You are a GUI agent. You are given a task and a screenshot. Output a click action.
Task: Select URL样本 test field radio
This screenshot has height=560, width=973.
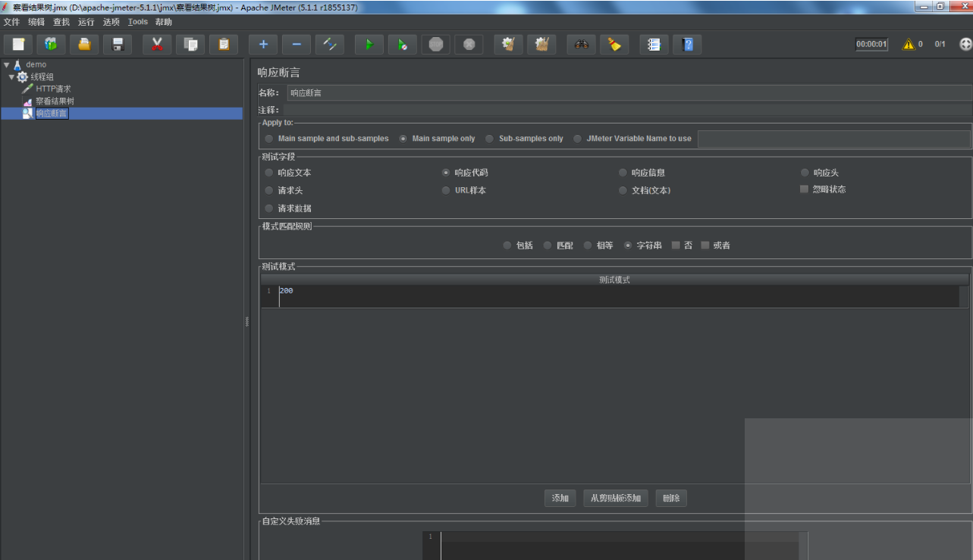tap(447, 190)
